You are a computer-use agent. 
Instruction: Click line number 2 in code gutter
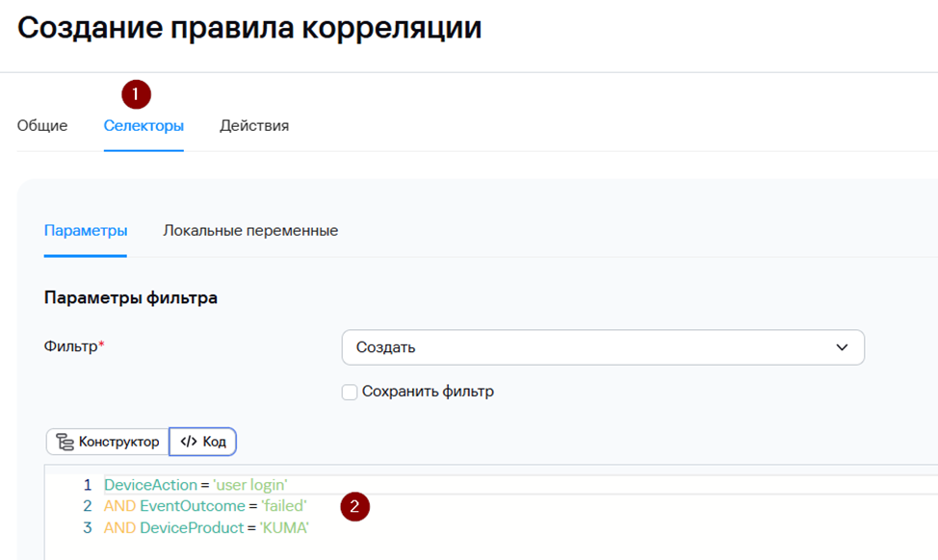tap(88, 506)
